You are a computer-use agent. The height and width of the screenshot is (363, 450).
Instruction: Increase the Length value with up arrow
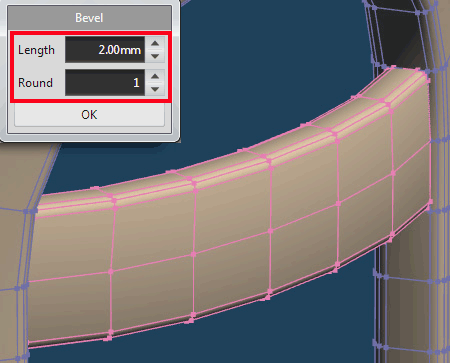[x=155, y=44]
